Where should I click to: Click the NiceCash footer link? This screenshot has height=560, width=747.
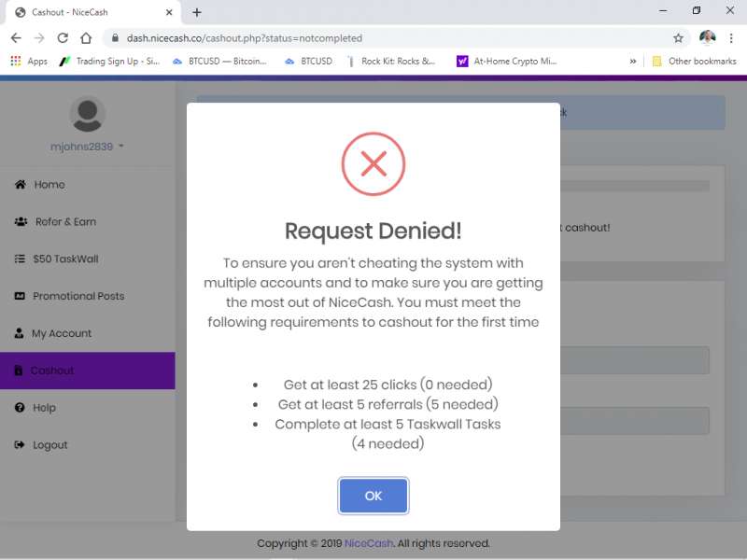[369, 543]
